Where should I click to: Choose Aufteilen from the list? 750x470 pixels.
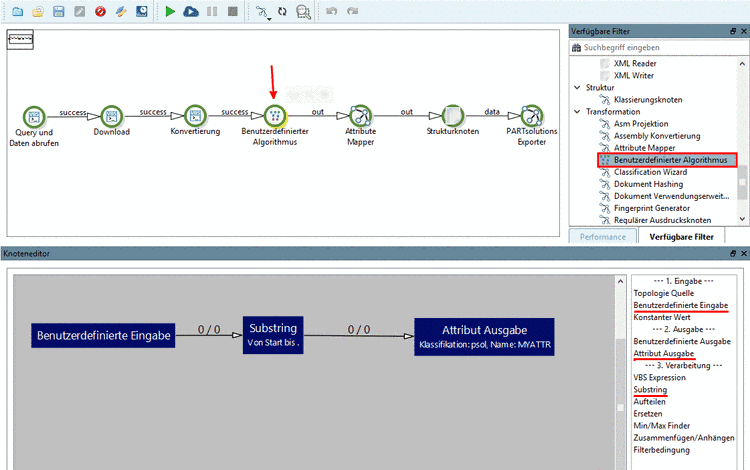(650, 402)
